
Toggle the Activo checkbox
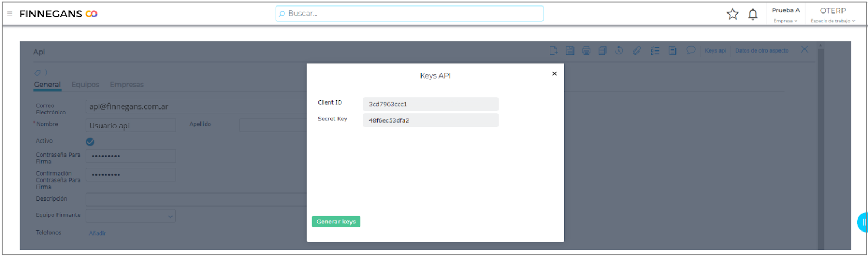(x=90, y=142)
